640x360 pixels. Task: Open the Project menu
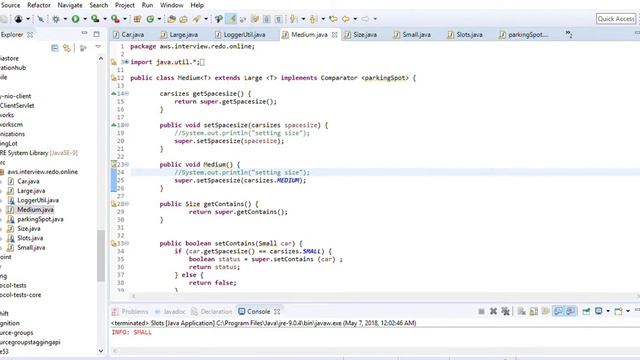[x=124, y=5]
